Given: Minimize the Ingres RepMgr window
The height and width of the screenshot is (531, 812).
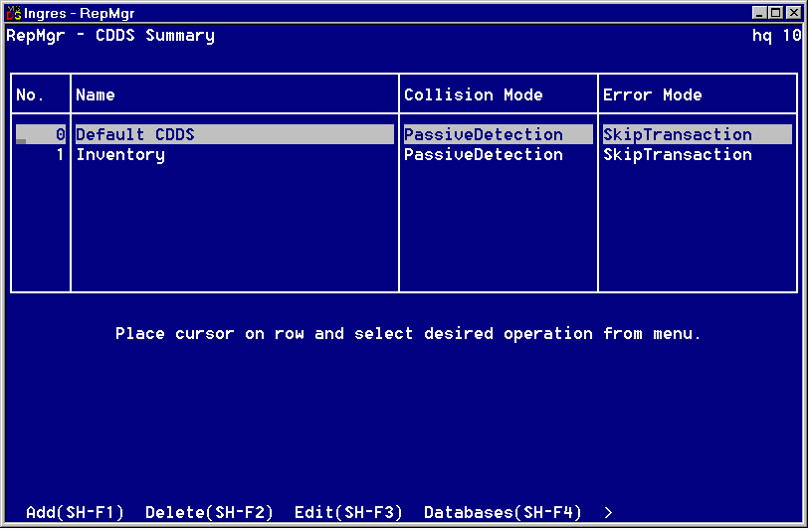Looking at the screenshot, I should 761,13.
